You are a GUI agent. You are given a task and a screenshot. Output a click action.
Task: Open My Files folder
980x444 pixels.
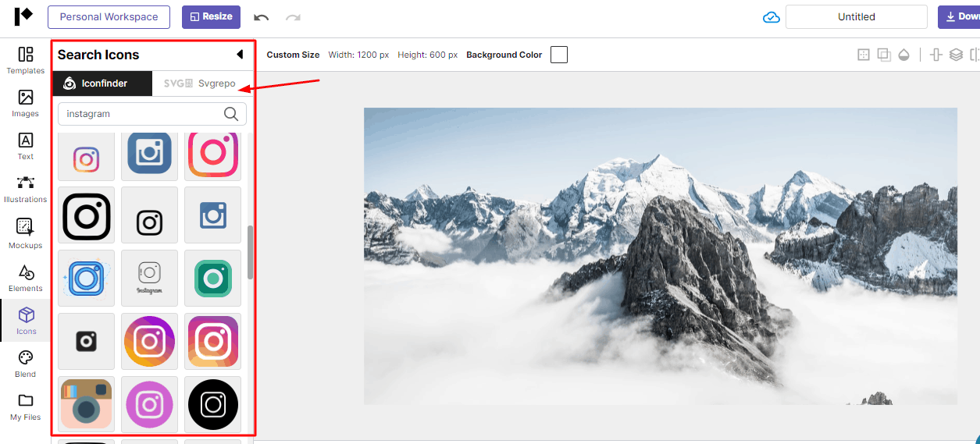point(25,407)
